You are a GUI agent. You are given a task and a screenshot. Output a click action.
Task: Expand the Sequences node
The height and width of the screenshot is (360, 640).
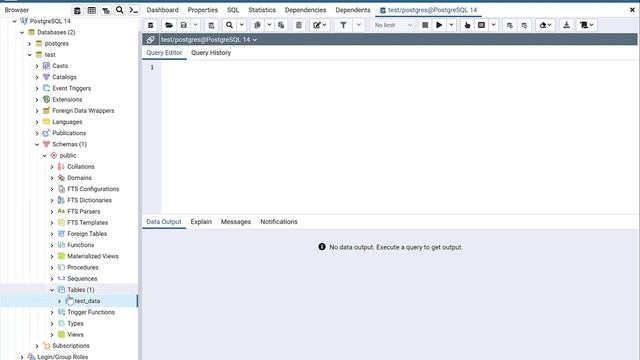52,279
